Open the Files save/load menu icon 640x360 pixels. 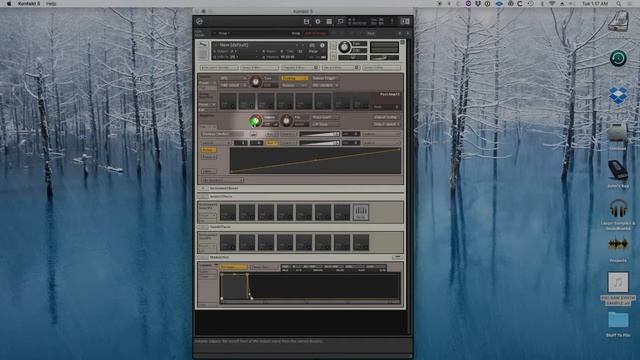pyautogui.click(x=306, y=21)
